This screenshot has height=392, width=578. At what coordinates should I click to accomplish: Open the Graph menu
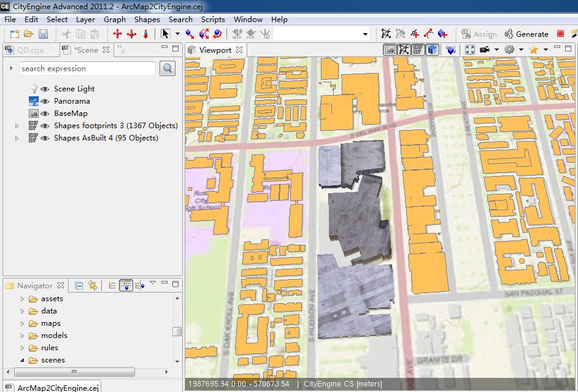pos(115,20)
